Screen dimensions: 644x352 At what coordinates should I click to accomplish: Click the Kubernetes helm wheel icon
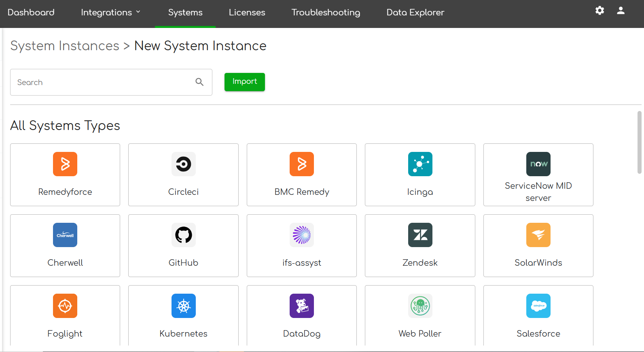[x=183, y=306]
